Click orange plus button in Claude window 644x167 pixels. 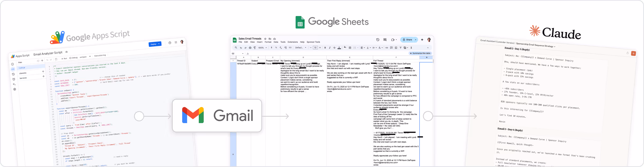pyautogui.click(x=634, y=54)
